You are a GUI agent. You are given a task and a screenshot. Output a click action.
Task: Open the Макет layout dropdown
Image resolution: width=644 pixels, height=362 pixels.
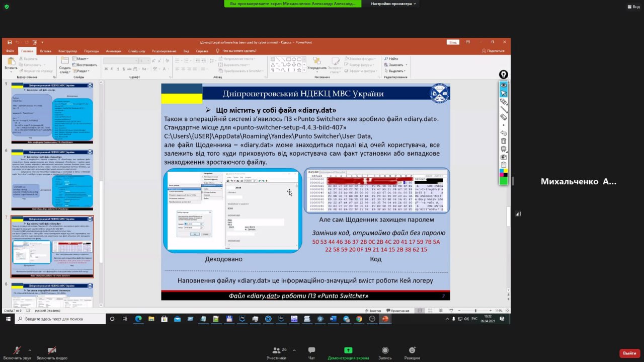[80, 59]
